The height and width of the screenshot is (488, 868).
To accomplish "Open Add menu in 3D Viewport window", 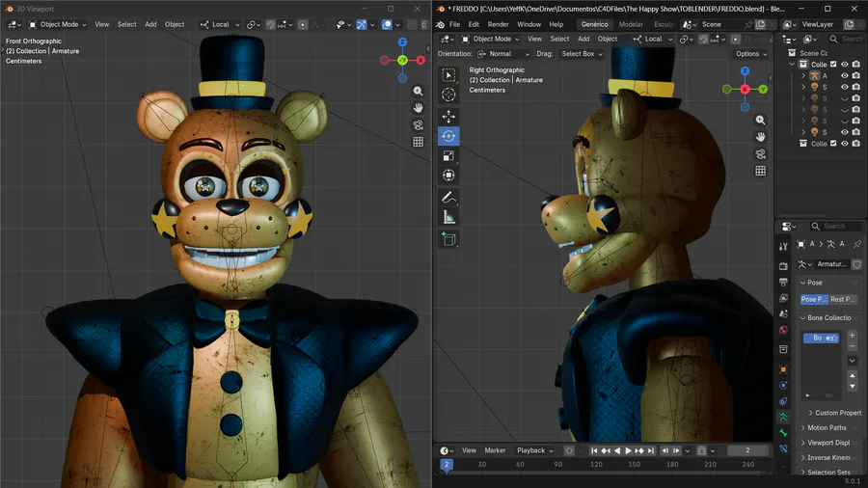I will (150, 24).
